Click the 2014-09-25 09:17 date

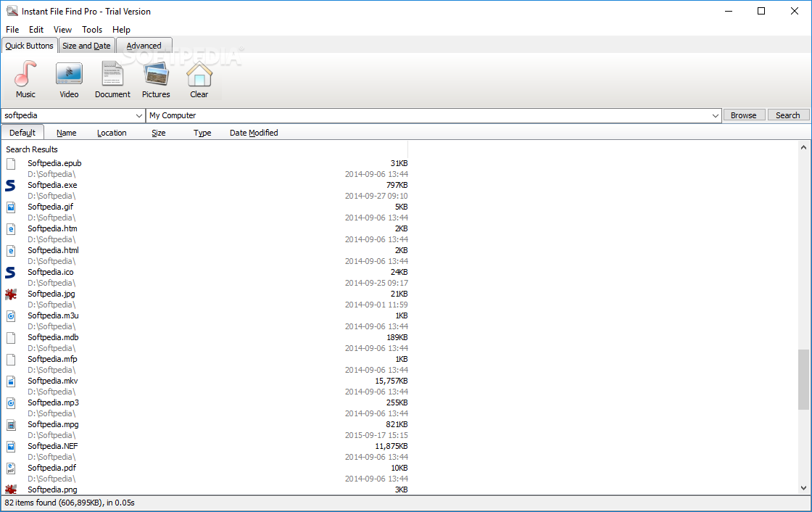pos(376,283)
